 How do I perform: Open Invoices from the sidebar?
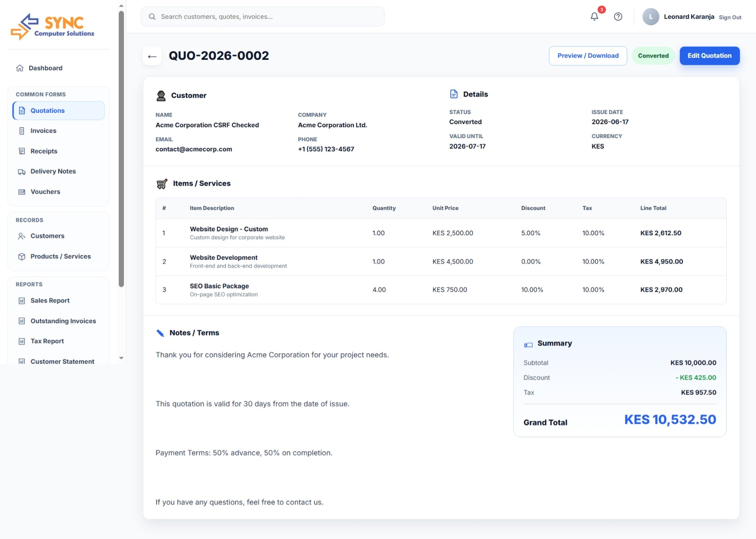coord(58,131)
